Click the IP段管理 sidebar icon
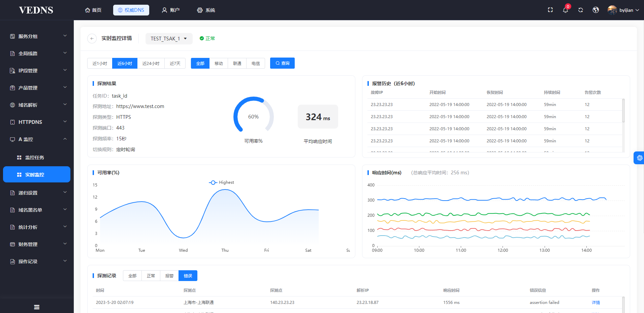 coord(12,71)
